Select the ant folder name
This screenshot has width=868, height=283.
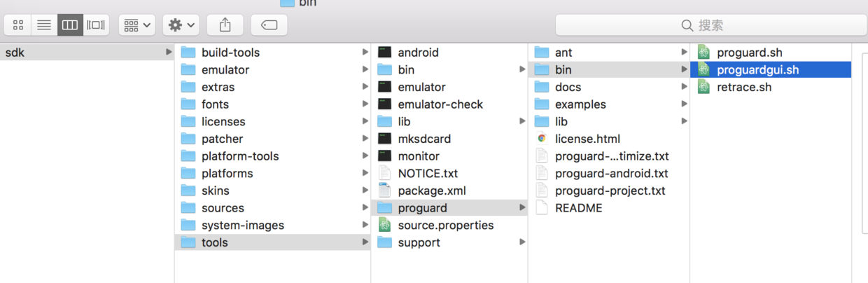point(563,53)
